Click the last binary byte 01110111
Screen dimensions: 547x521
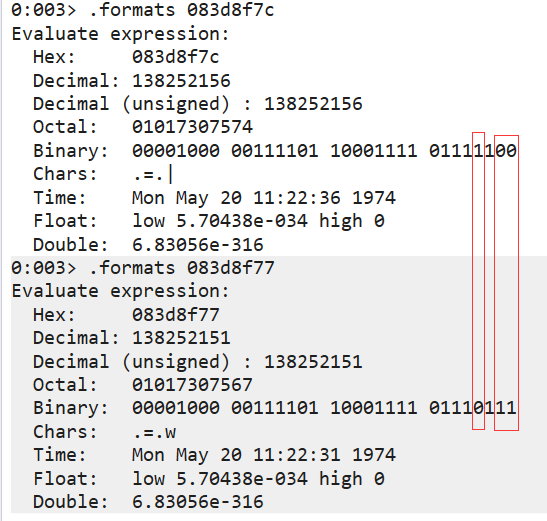point(472,408)
